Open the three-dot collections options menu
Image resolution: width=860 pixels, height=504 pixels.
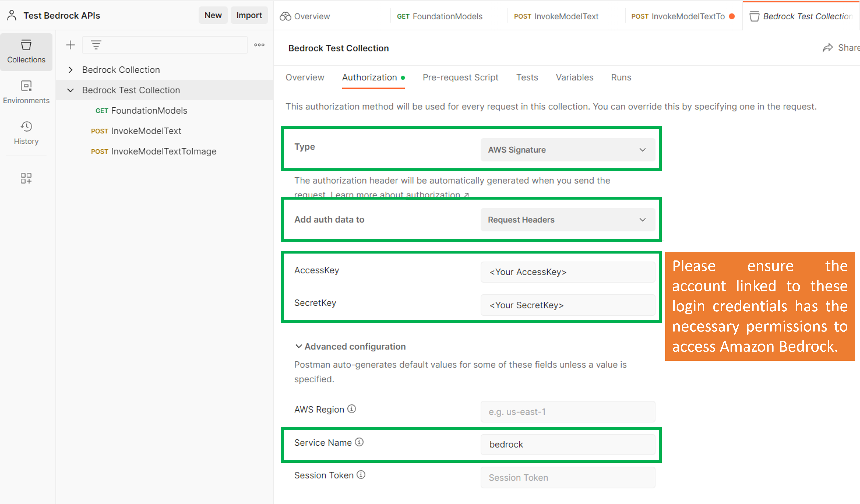tap(259, 45)
